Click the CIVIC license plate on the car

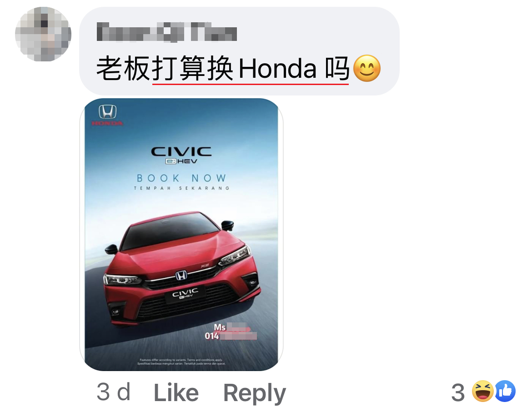[x=185, y=294]
